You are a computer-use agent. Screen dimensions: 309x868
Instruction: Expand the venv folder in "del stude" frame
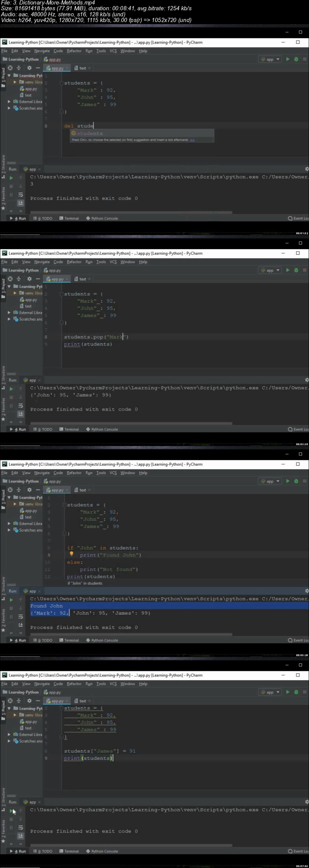click(15, 82)
